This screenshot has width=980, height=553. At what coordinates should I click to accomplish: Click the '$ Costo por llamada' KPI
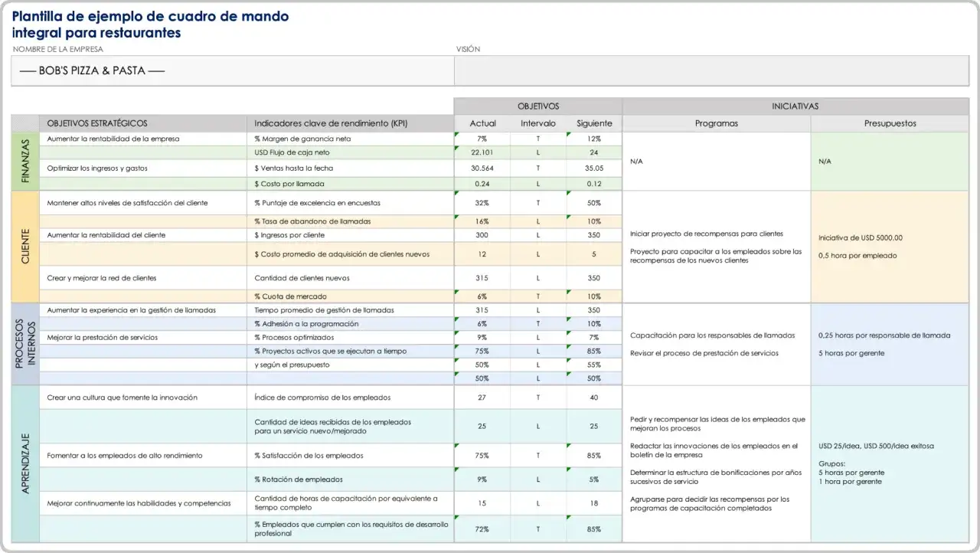pos(289,184)
